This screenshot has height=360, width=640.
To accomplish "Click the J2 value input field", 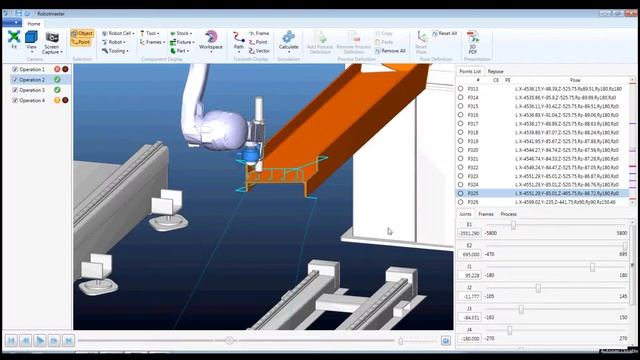I will point(469,296).
